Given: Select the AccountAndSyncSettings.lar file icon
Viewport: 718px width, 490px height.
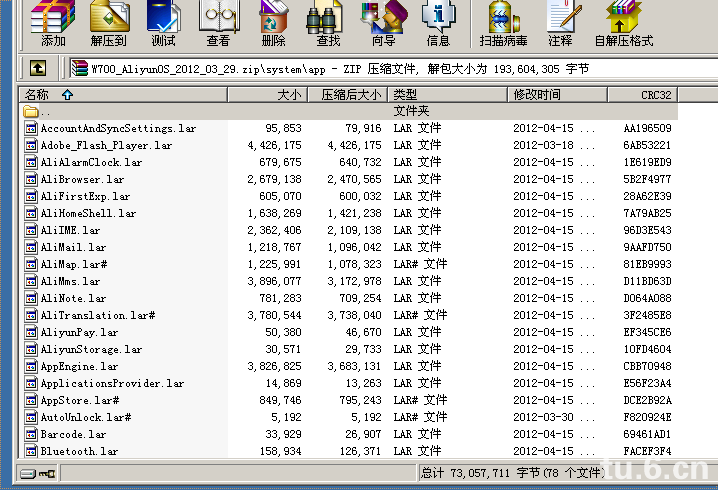Looking at the screenshot, I should pyautogui.click(x=31, y=128).
